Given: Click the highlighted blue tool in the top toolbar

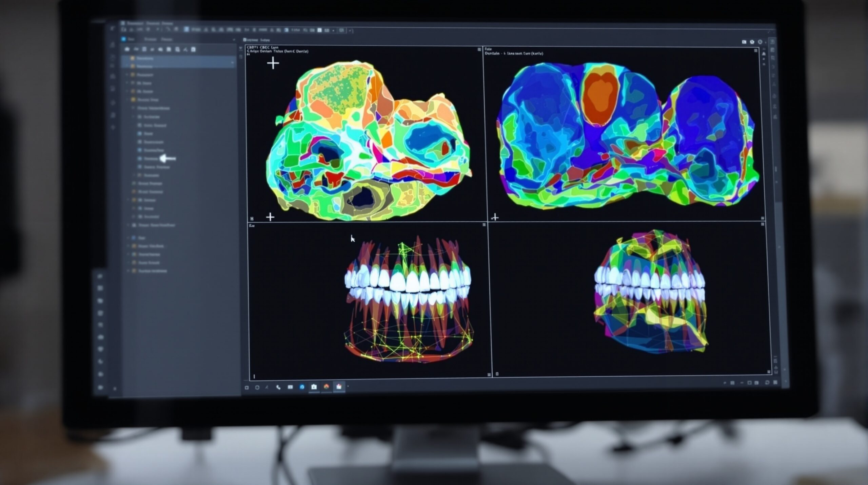Looking at the screenshot, I should click(x=187, y=30).
